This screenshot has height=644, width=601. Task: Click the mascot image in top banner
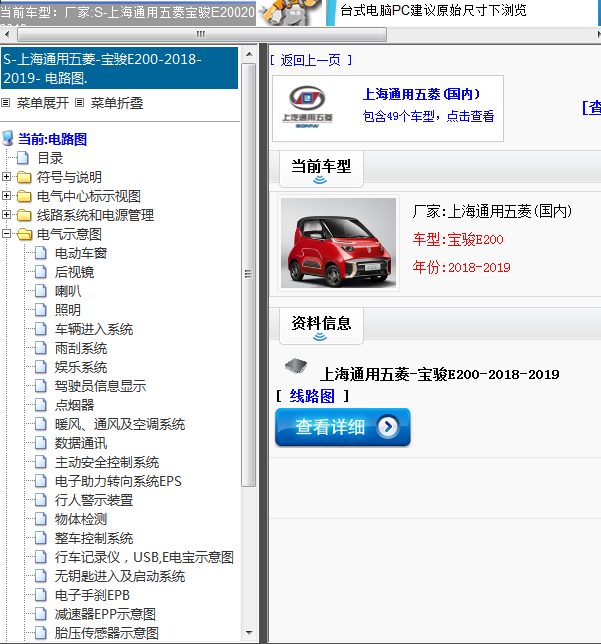[x=290, y=12]
